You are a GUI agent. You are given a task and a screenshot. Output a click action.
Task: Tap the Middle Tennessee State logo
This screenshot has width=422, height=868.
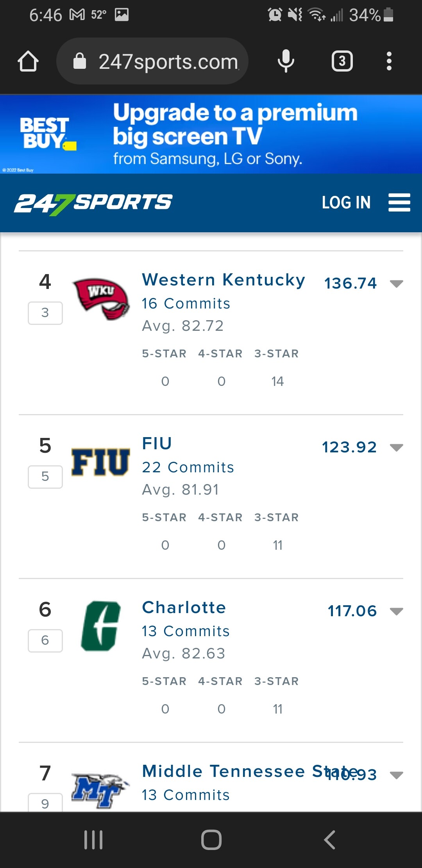pyautogui.click(x=100, y=790)
